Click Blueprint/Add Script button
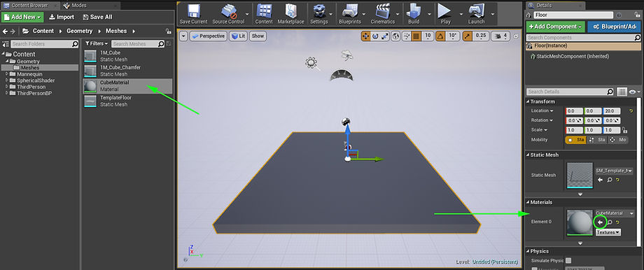644x270 pixels. click(613, 27)
